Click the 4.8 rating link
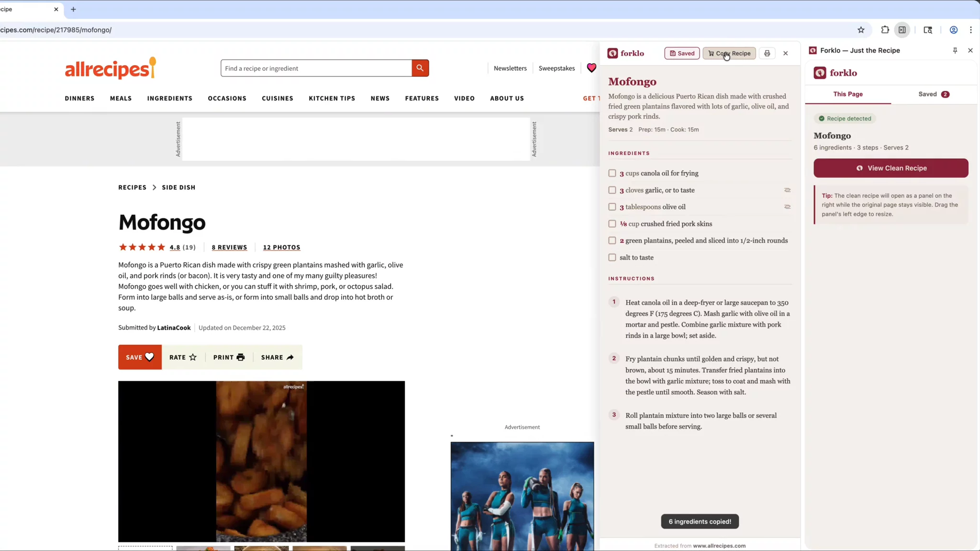Image resolution: width=980 pixels, height=551 pixels. (x=175, y=247)
